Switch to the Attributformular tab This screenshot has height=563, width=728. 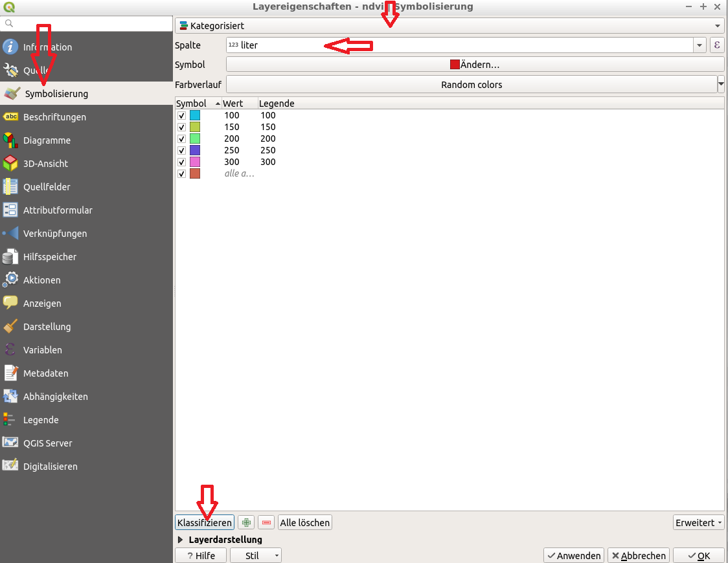click(x=58, y=210)
